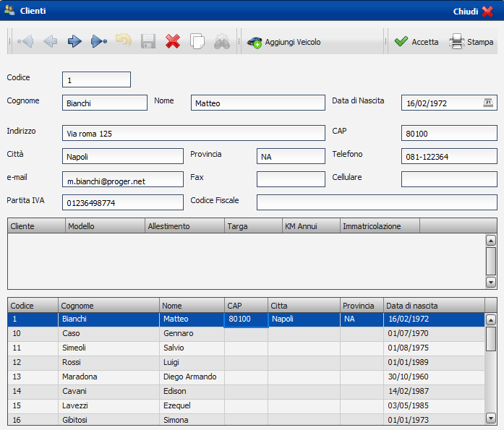The image size is (504, 430).
Task: Click the Città field containing Napoli
Action: coord(123,156)
